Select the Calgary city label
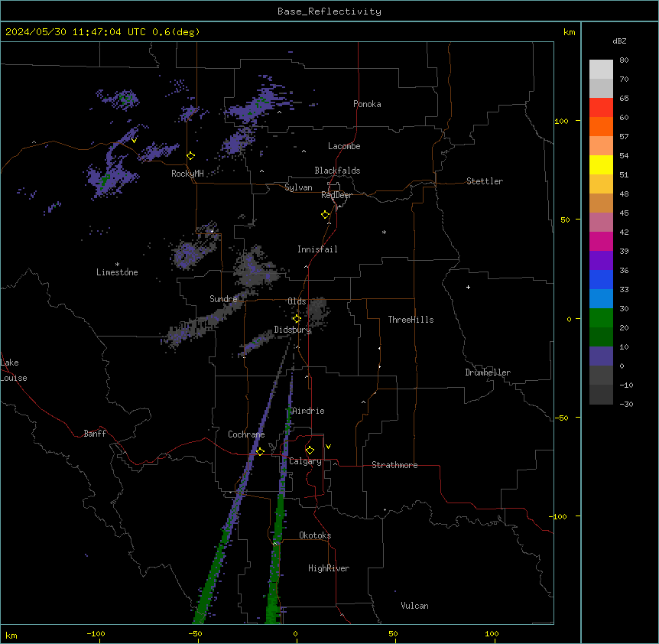 click(x=305, y=461)
